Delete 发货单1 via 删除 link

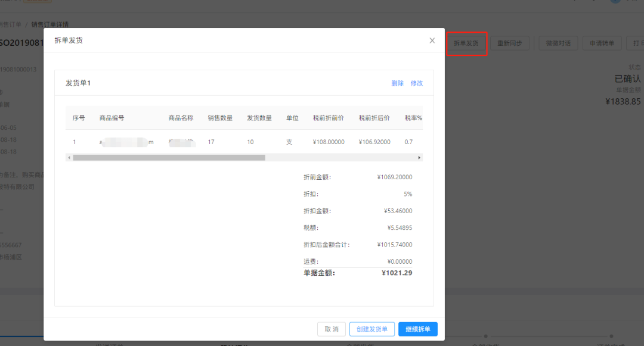point(397,83)
